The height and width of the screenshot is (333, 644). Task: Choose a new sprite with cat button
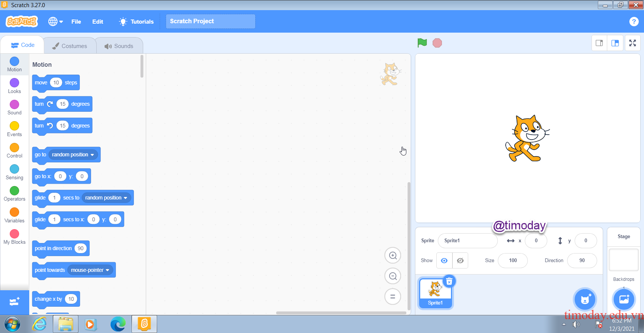(x=585, y=299)
